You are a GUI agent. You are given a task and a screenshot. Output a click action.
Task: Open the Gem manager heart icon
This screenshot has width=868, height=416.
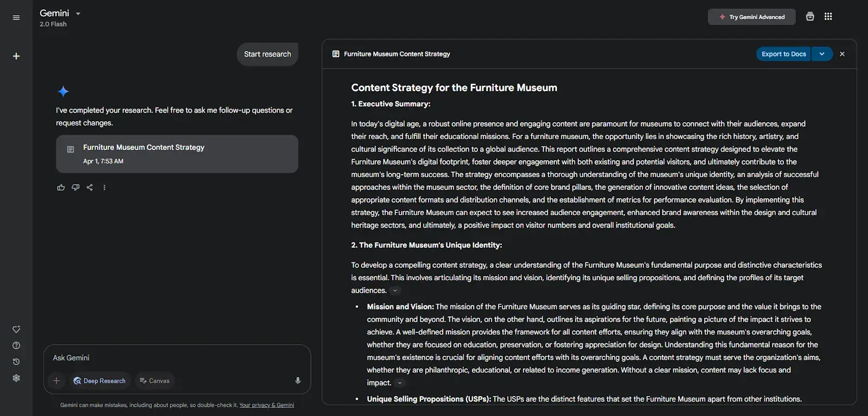16,329
